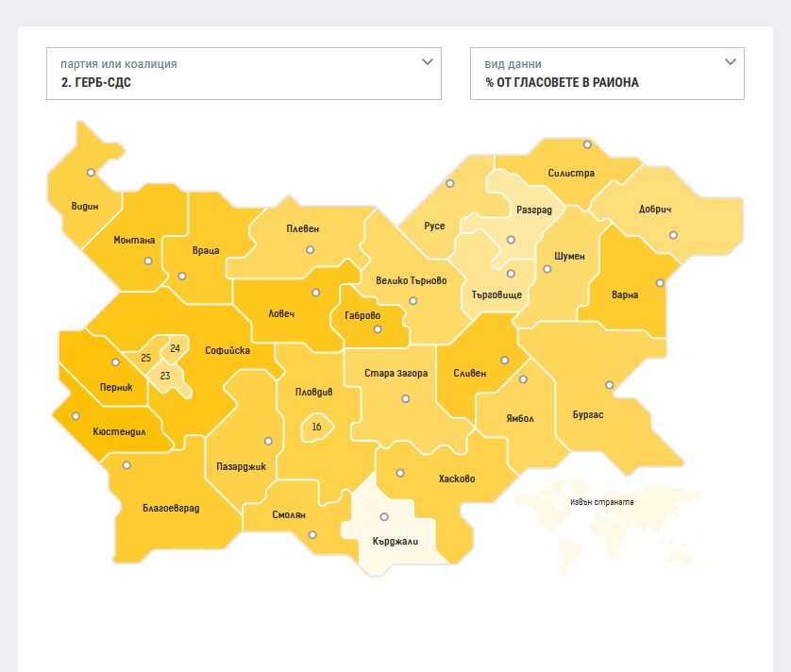Screen dimensions: 791x672
Task: Open the партия или коалиция dropdown
Action: (244, 74)
